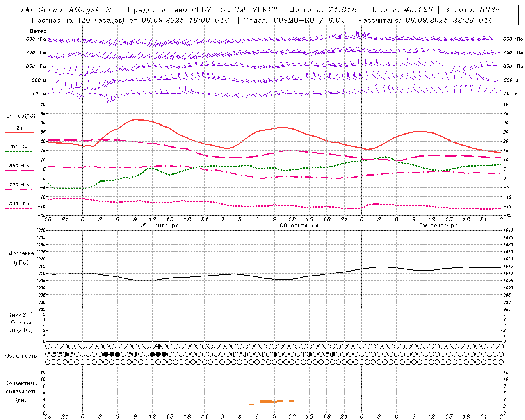Screen dimensions: 525x420
Task: Click the Широта: 45.126 value
Action: (400, 10)
